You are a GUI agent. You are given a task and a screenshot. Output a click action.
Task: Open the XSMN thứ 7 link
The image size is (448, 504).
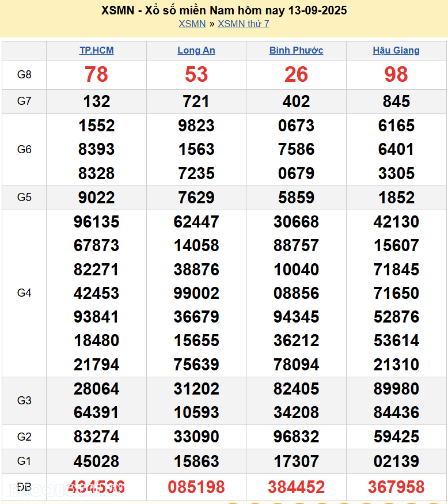pos(243,24)
